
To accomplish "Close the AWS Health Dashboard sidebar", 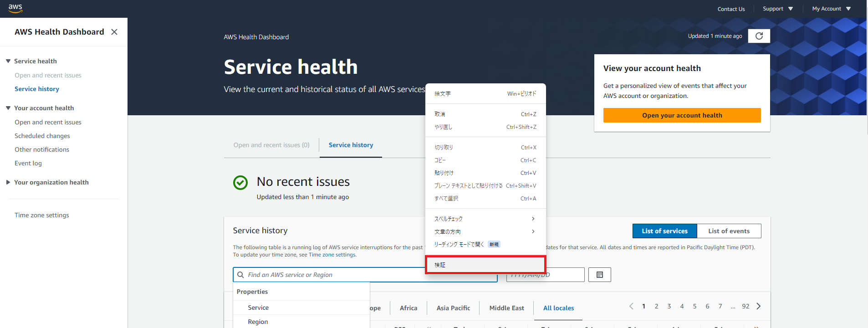I will coord(114,32).
